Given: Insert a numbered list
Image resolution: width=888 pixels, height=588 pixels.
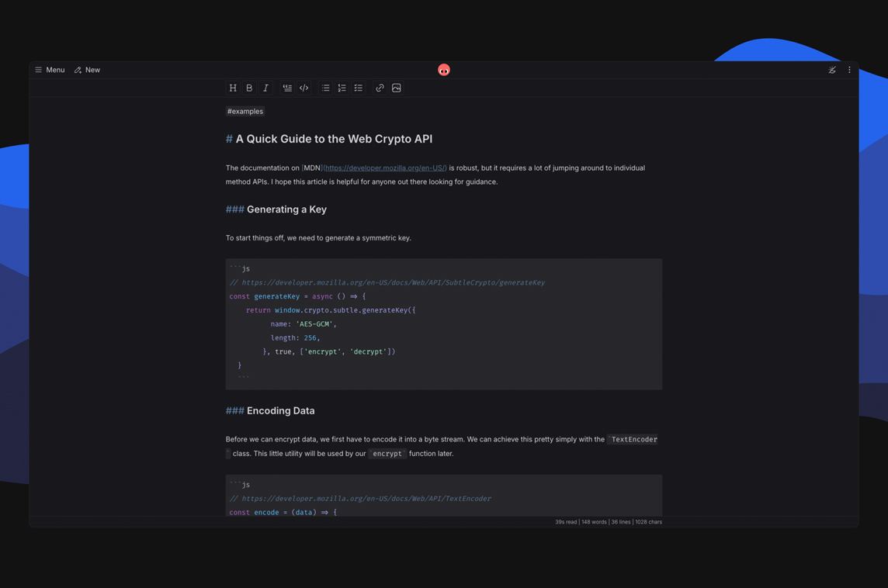Looking at the screenshot, I should (342, 88).
